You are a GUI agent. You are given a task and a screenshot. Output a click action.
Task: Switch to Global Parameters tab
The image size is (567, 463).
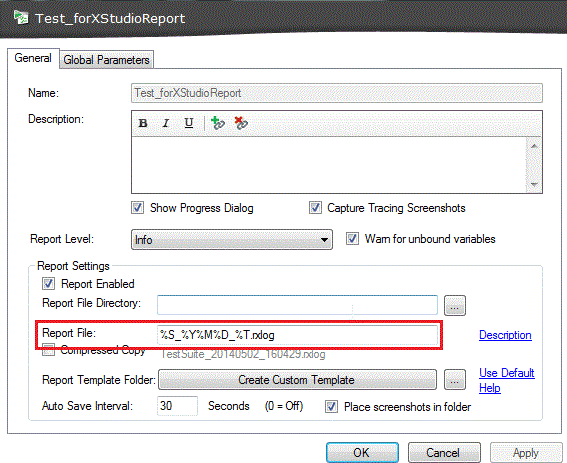coord(106,60)
